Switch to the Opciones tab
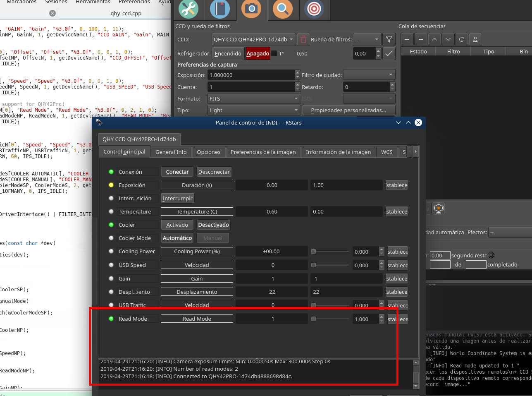 tap(209, 152)
